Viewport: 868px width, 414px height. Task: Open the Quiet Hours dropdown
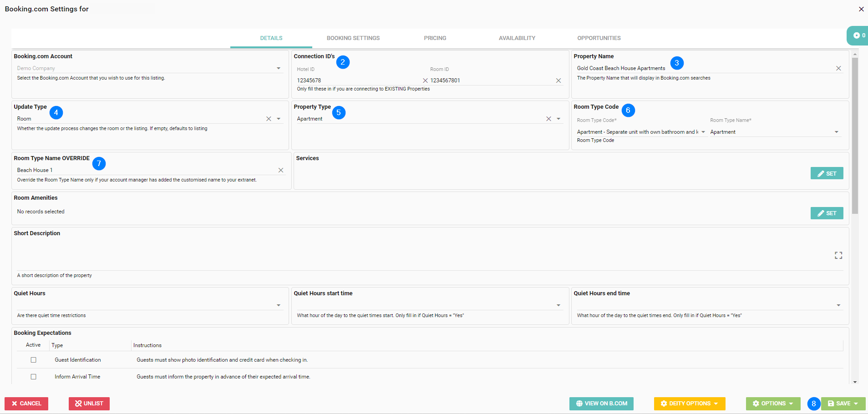pos(278,305)
